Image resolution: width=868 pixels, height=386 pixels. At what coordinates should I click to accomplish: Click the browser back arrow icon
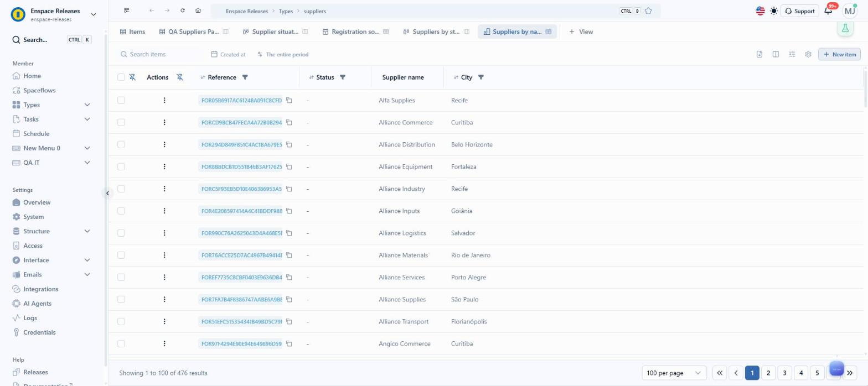pyautogui.click(x=152, y=11)
